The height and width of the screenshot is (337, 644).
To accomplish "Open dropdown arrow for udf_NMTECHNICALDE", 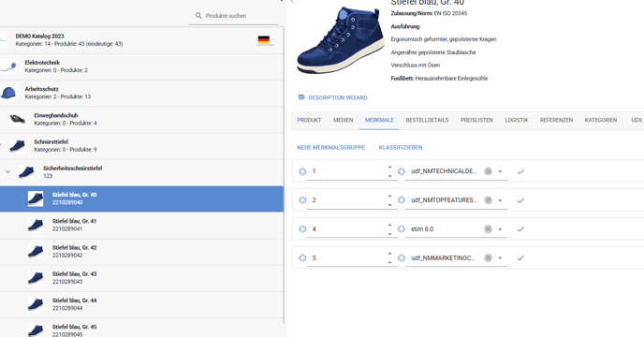I will 500,172.
